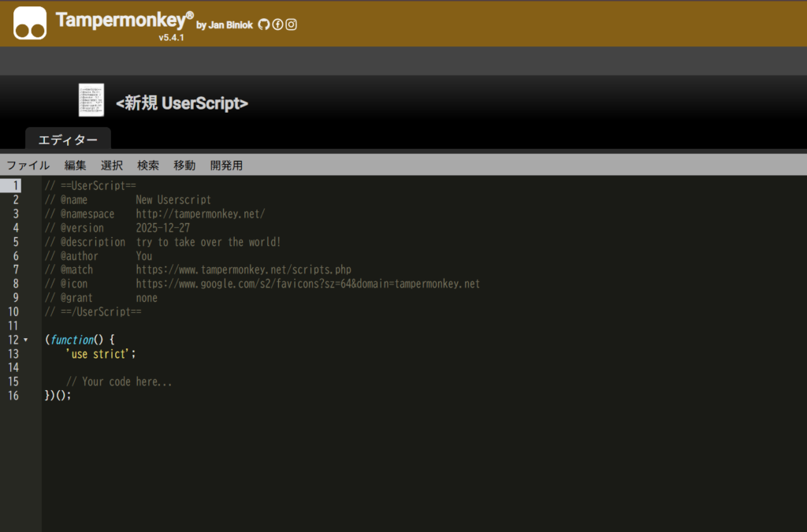The width and height of the screenshot is (807, 532).
Task: Open the 編集 menu
Action: click(x=76, y=166)
